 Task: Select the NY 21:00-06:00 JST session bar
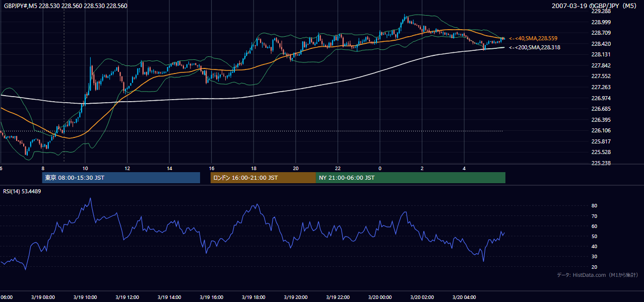(411, 178)
